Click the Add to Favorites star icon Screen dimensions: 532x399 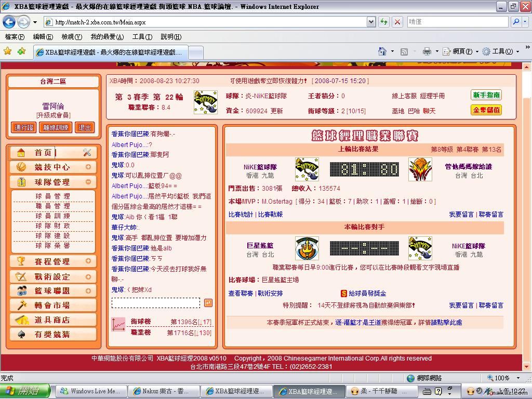[21, 51]
